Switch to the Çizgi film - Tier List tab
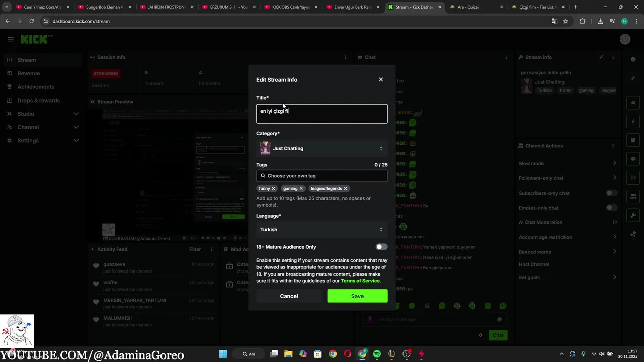This screenshot has height=362, width=644. tap(537, 7)
